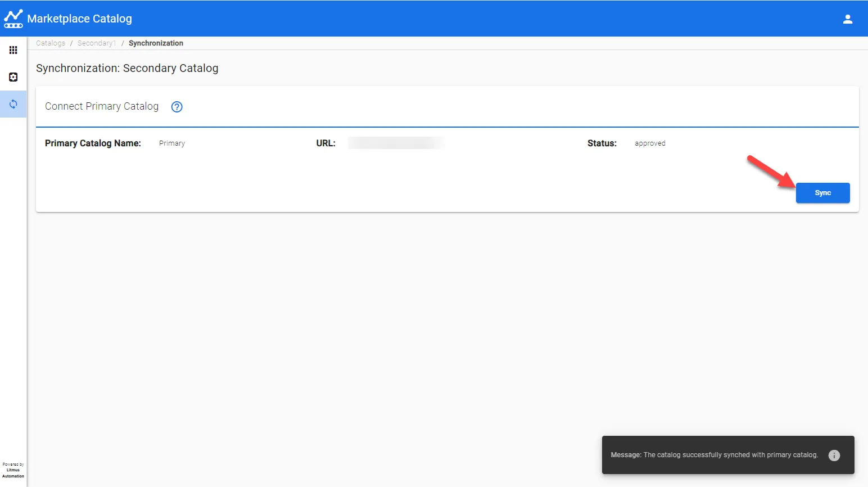Click the 'Synchronization: Secondary Catalog' page title
This screenshot has width=868, height=487.
pos(127,68)
